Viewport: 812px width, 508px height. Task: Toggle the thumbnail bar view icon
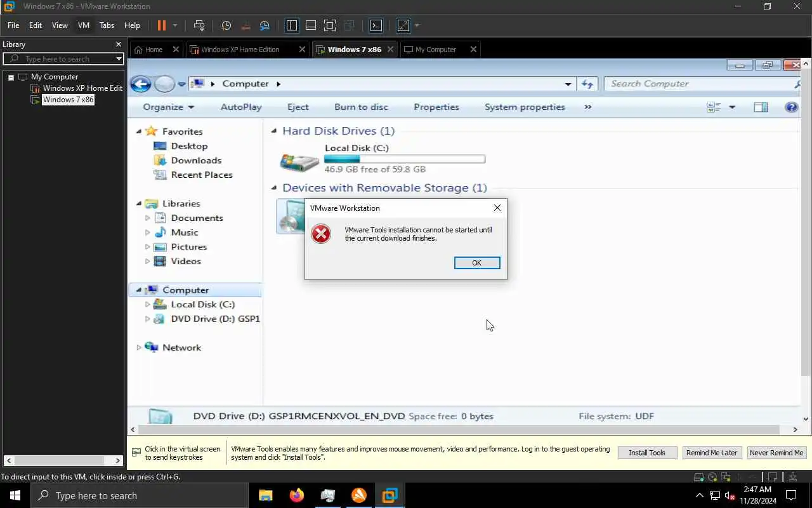[x=311, y=25]
